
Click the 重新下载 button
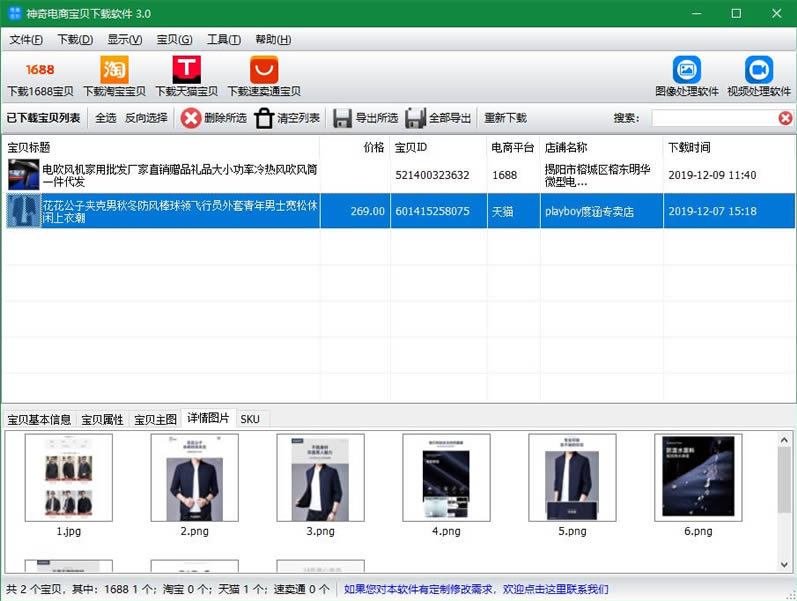coord(505,118)
